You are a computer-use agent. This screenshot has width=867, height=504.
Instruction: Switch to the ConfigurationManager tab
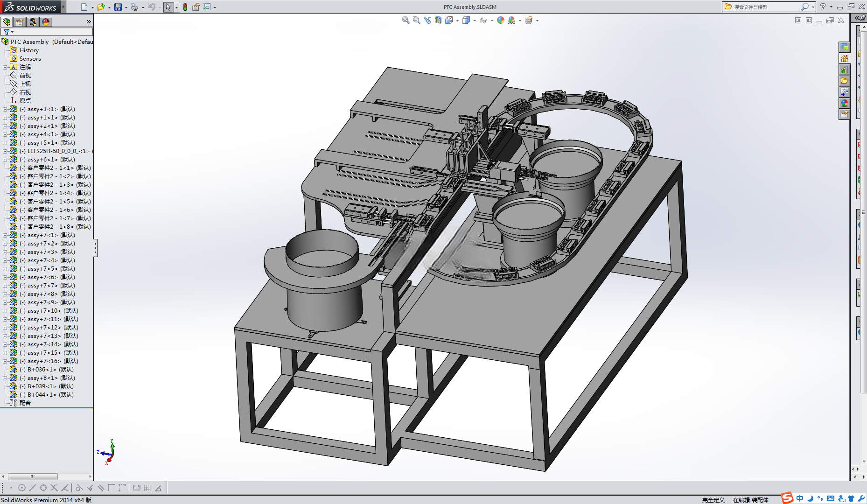(33, 22)
